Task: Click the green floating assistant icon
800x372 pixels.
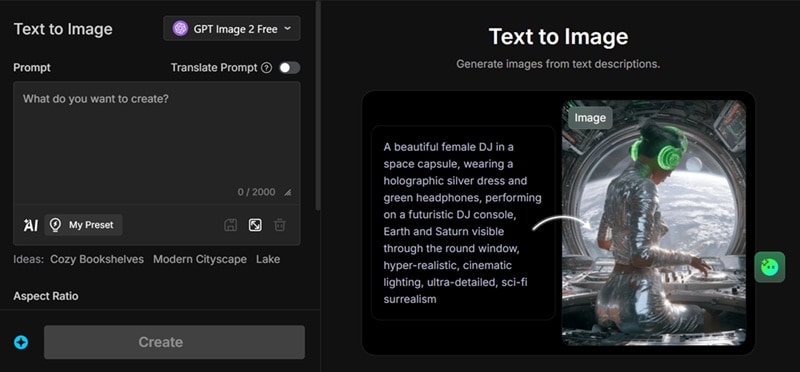Action: coord(769,267)
